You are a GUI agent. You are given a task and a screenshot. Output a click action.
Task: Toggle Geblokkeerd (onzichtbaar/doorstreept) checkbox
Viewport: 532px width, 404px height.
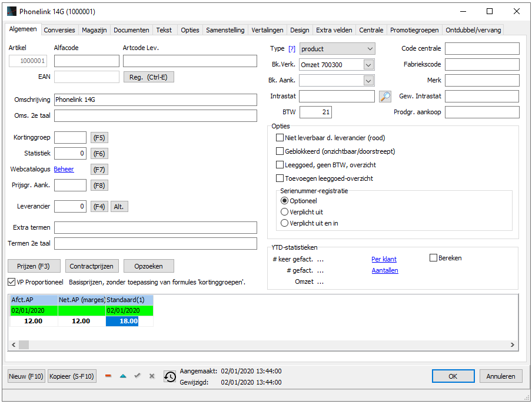pos(280,151)
